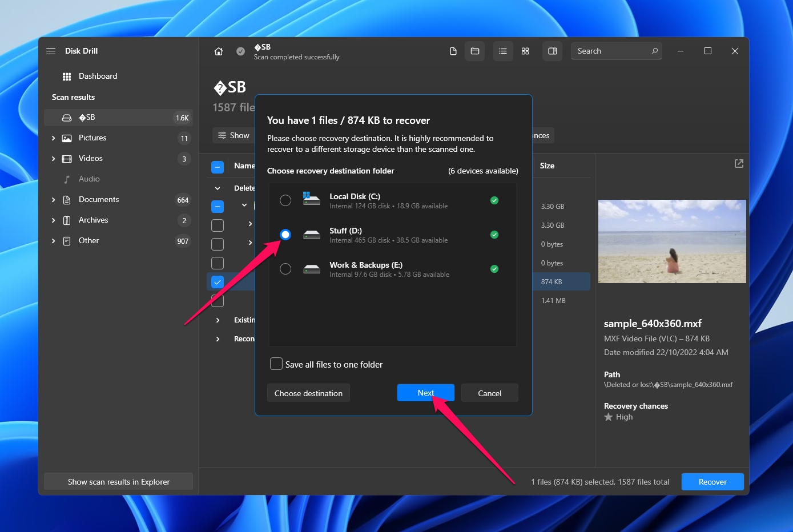Open the Dashboard menu item
The image size is (793, 532).
coord(98,76)
